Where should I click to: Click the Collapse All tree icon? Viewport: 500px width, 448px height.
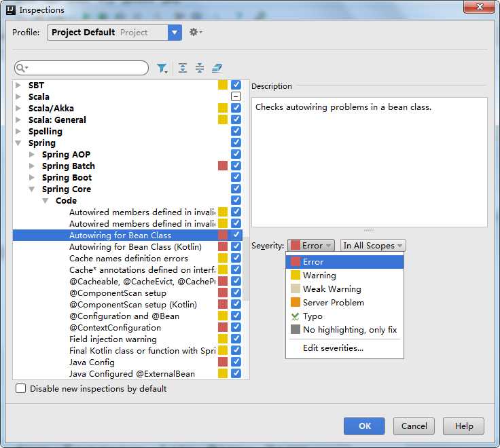click(200, 68)
